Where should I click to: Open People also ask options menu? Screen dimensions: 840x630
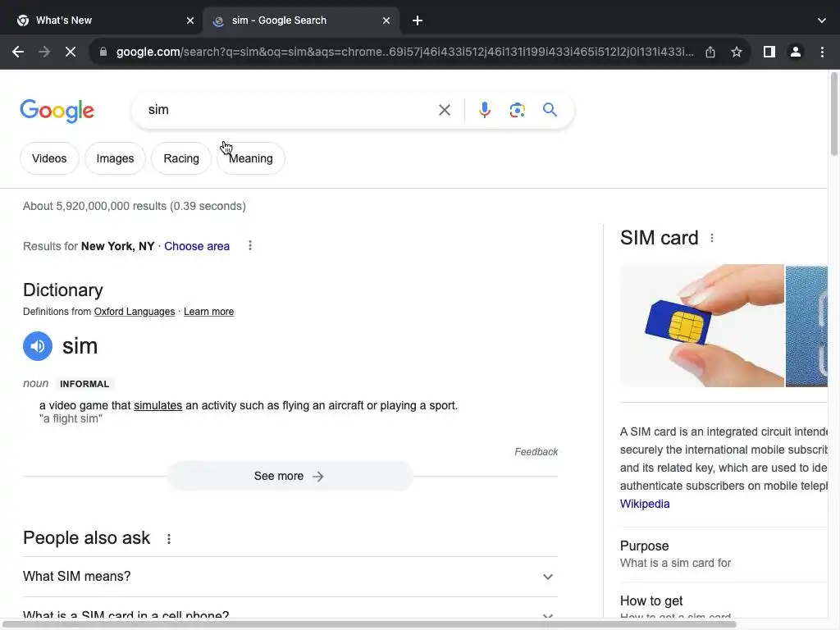coord(169,539)
